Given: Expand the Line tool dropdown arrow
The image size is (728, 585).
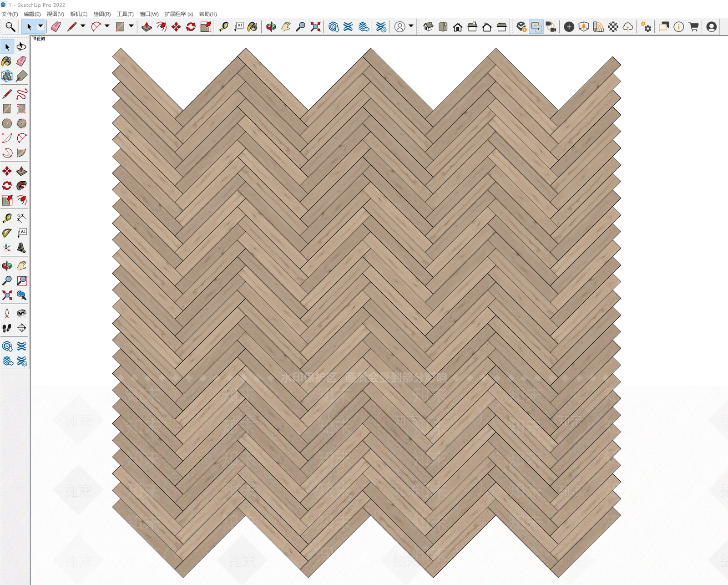Looking at the screenshot, I should pos(83,26).
